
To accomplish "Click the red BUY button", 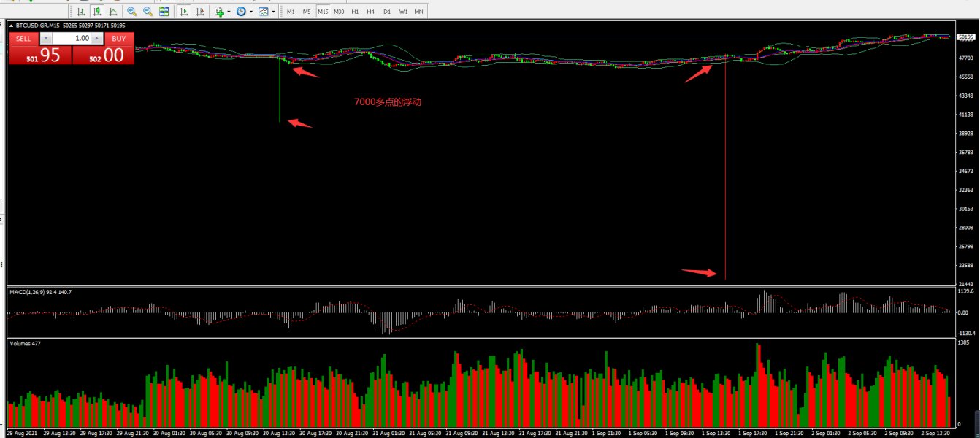I will coord(119,39).
